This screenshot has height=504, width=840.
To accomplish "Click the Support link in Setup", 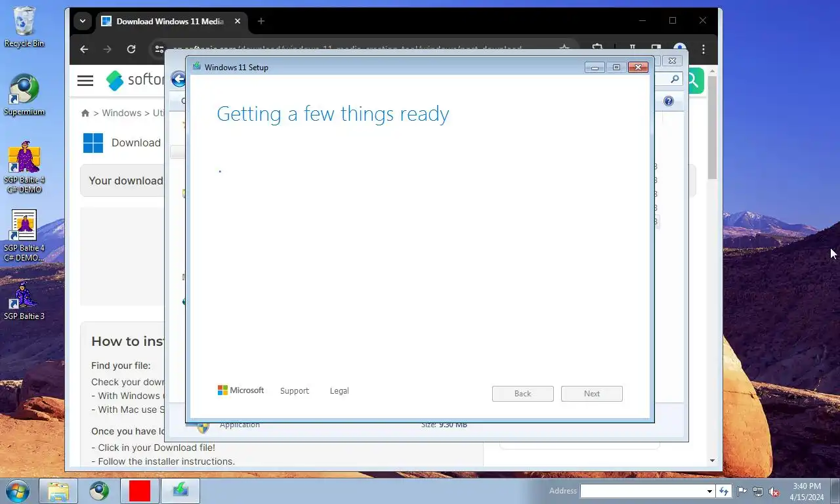I will (294, 390).
